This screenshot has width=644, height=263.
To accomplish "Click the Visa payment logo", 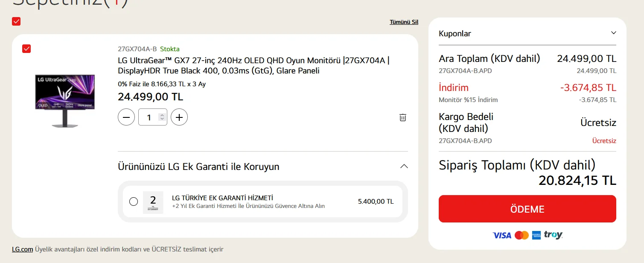I will tap(501, 235).
